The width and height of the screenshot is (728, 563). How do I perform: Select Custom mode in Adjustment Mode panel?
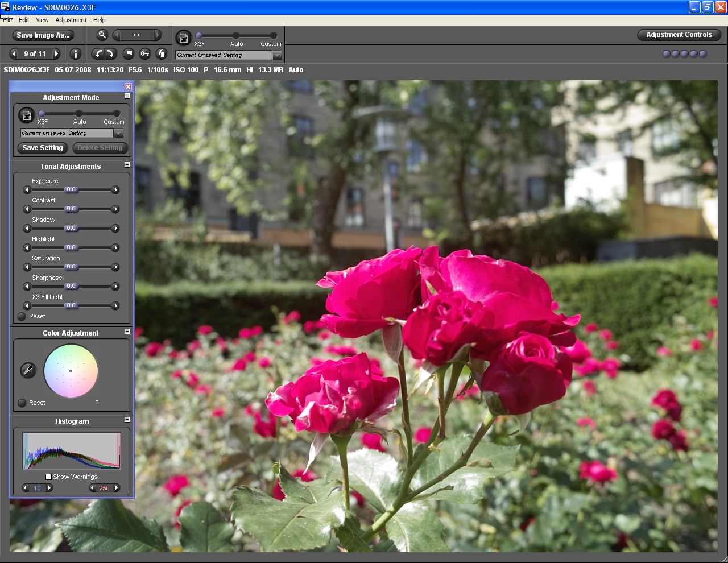(x=116, y=114)
